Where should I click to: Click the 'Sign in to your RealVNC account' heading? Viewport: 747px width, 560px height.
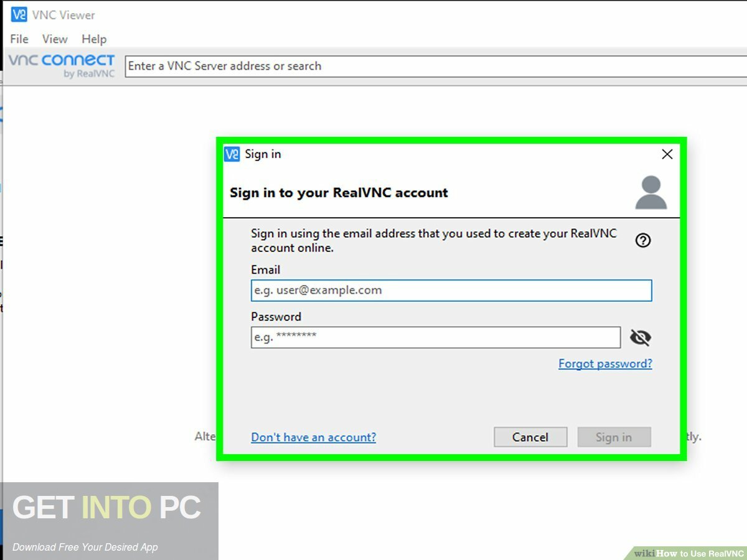339,193
